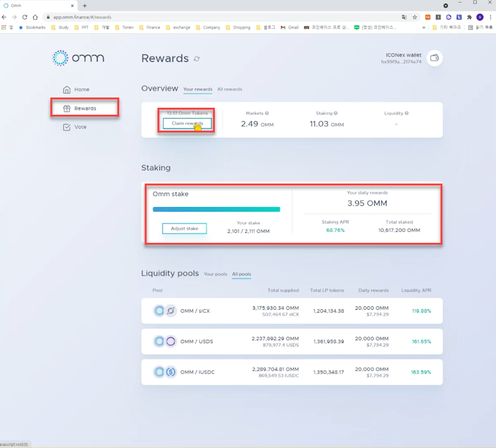This screenshot has width=496, height=448.
Task: Click the 161.65% liquidity APR value
Action: point(421,342)
